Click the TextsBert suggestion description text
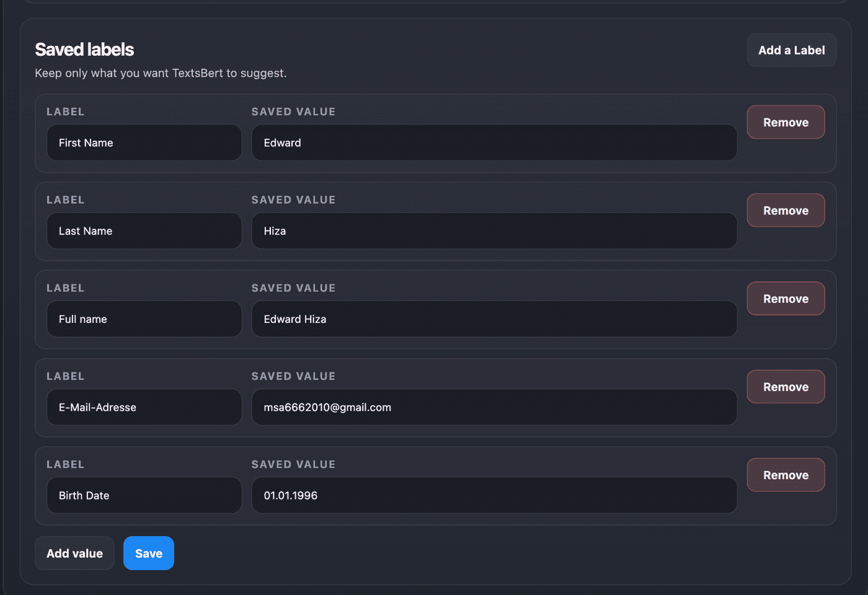This screenshot has height=595, width=868. pyautogui.click(x=161, y=73)
